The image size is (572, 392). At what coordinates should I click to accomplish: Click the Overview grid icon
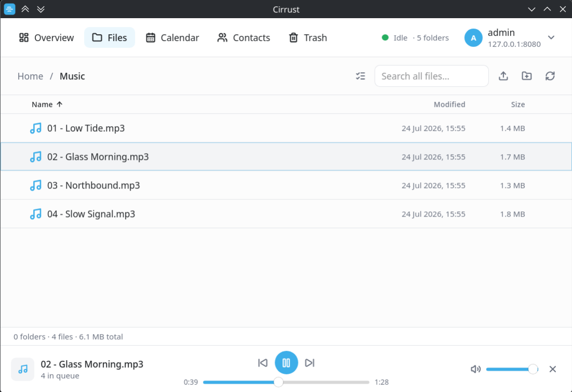(24, 37)
